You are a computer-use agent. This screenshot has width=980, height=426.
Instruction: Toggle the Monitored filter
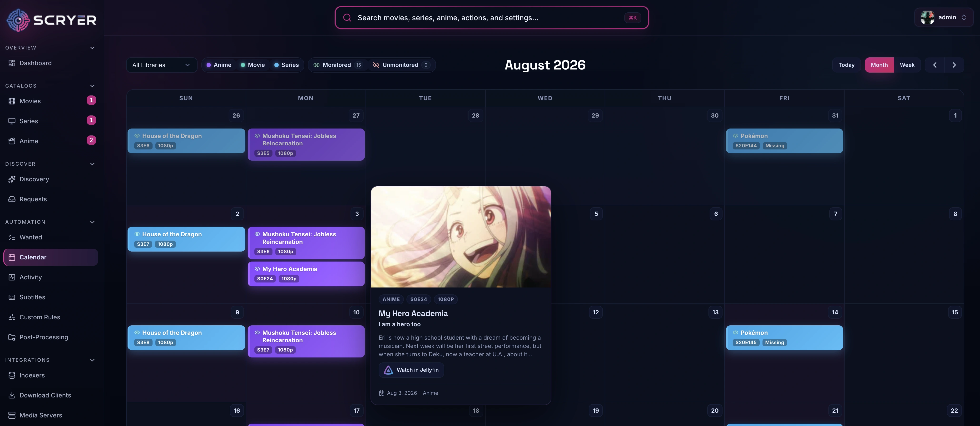[337, 65]
